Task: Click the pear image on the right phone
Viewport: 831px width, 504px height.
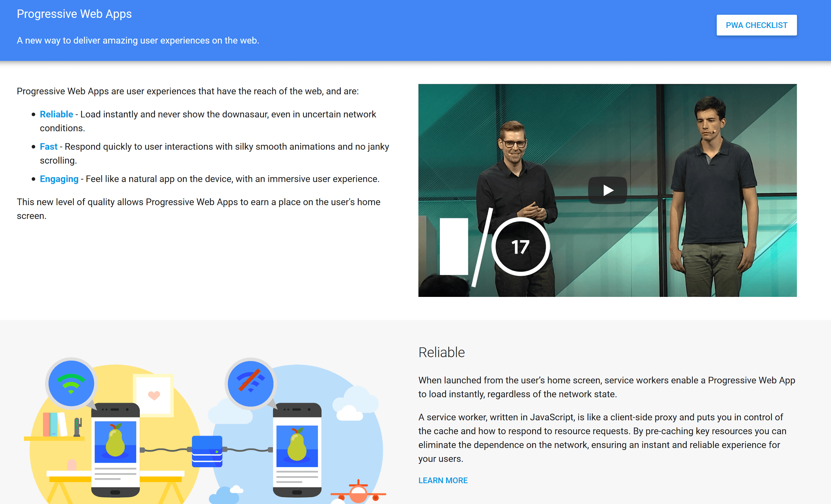Action: tap(297, 446)
